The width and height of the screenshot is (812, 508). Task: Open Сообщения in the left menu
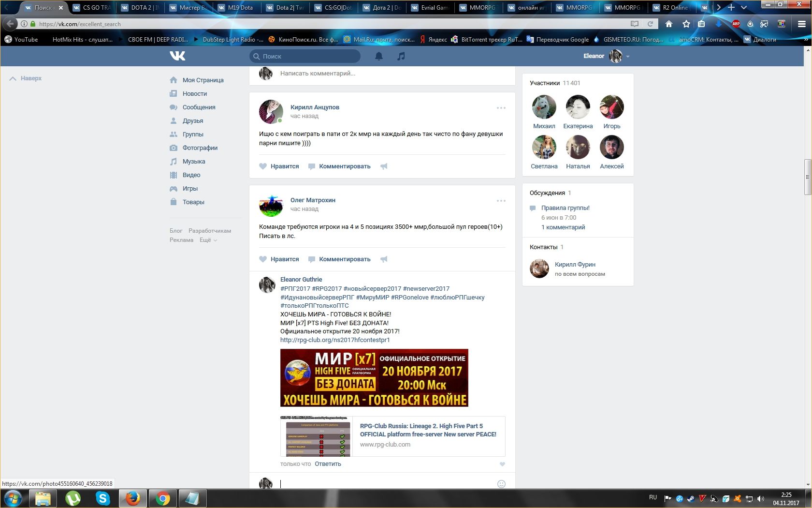(x=199, y=107)
